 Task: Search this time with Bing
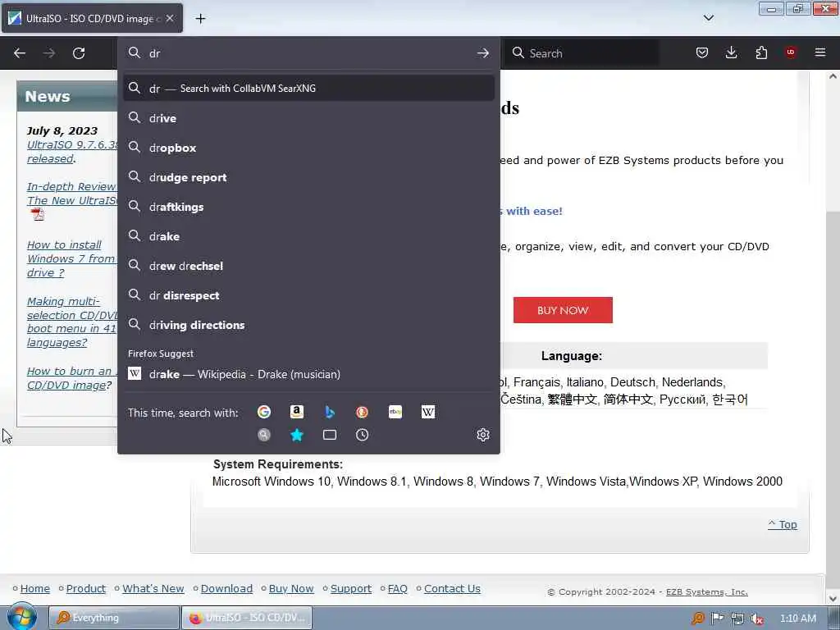pos(330,412)
